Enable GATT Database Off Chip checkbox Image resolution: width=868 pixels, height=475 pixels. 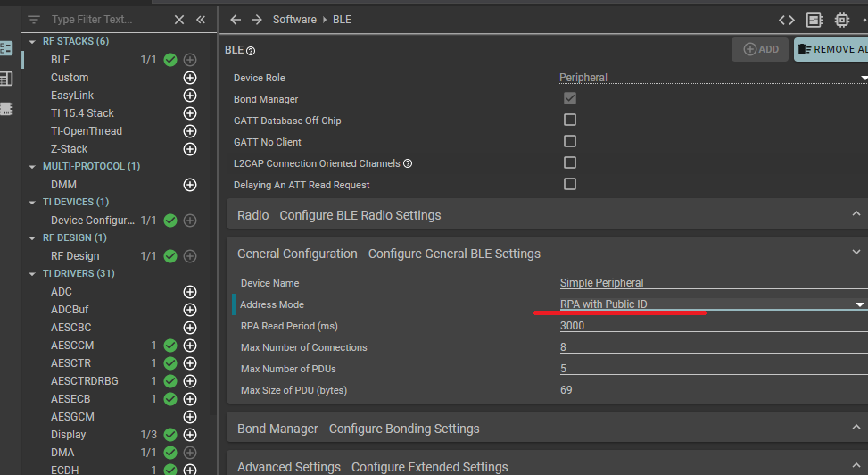tap(570, 120)
